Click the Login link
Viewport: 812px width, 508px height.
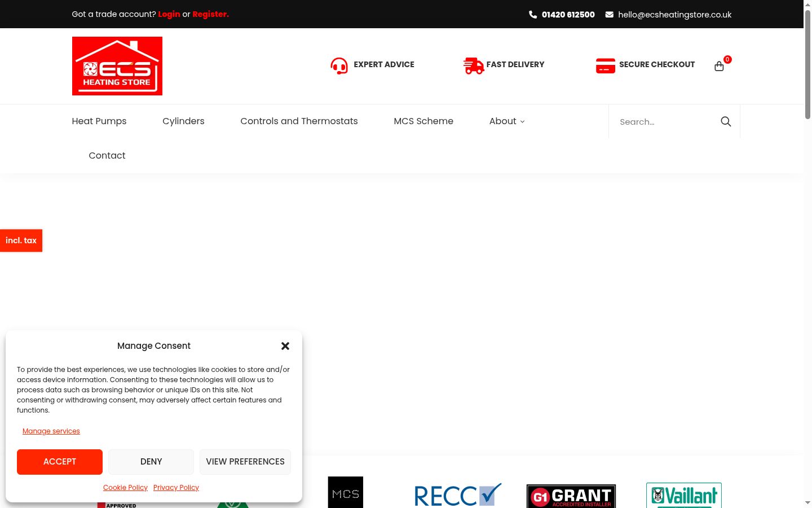169,14
